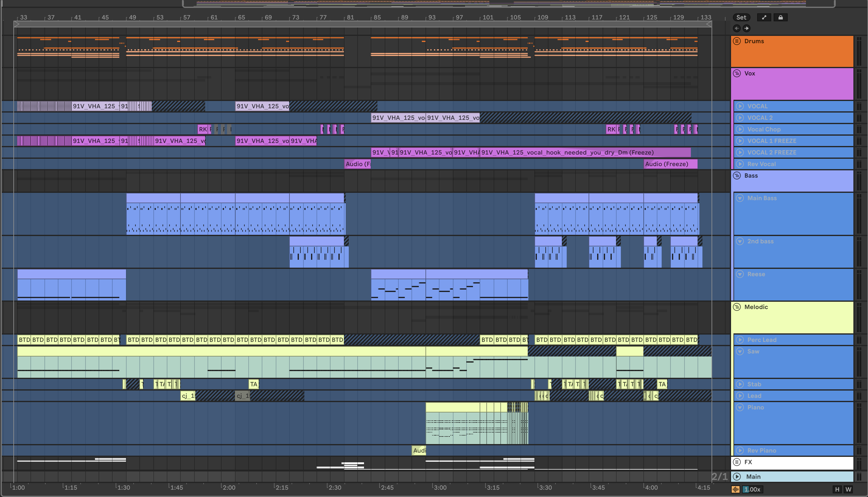Jump to the next locator

[747, 28]
